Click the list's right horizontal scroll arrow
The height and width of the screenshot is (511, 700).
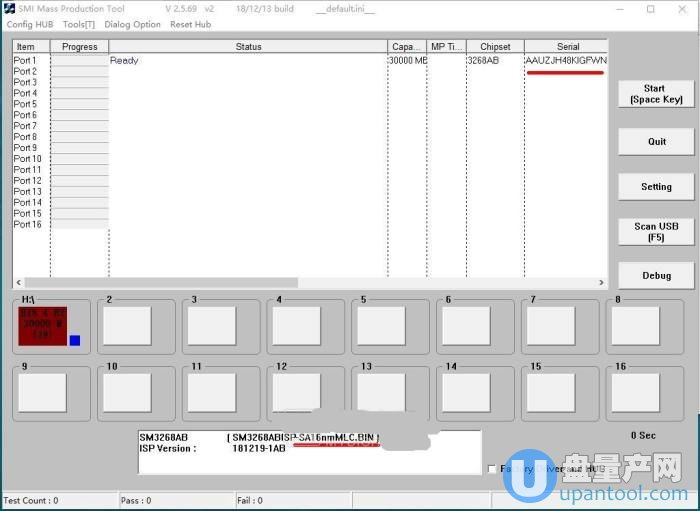click(x=601, y=283)
